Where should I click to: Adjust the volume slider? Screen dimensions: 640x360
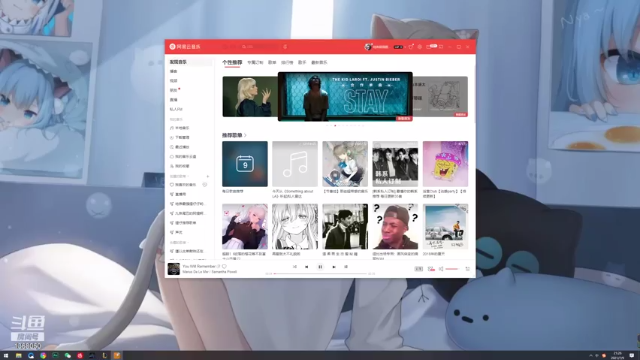click(452, 269)
